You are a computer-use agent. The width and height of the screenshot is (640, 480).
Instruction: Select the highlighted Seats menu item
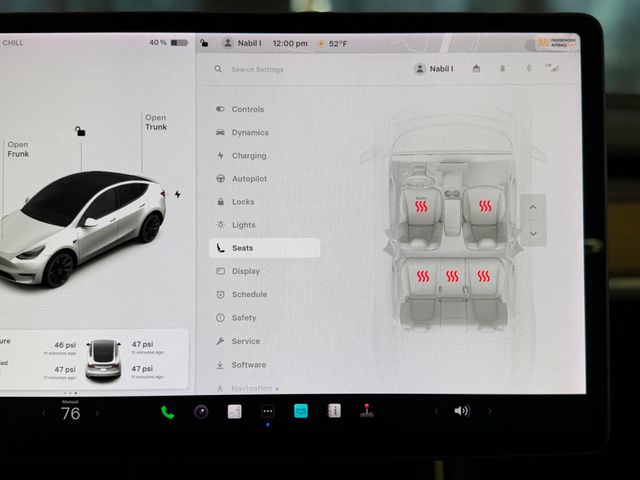point(264,248)
